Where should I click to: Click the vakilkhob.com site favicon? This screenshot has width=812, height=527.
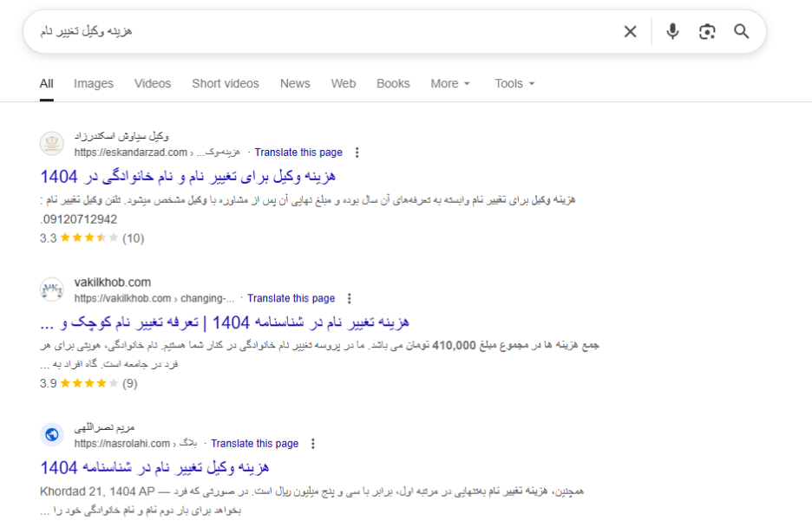[x=52, y=290]
